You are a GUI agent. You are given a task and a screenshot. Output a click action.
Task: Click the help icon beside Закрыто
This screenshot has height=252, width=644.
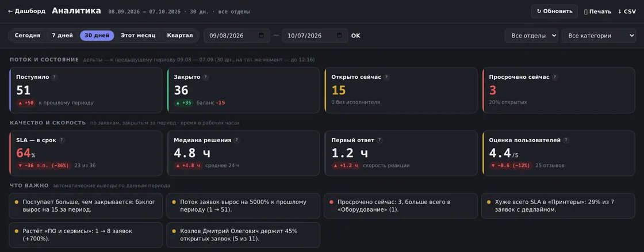tap(206, 77)
